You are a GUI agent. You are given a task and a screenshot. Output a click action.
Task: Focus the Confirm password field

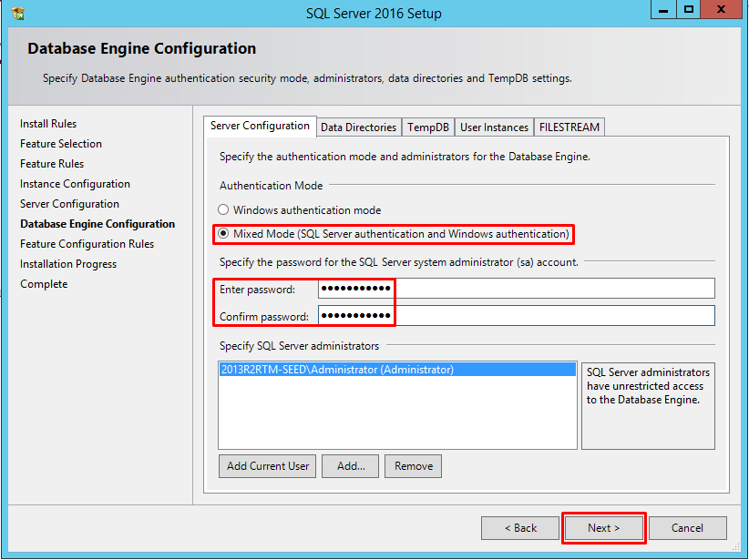tap(516, 316)
